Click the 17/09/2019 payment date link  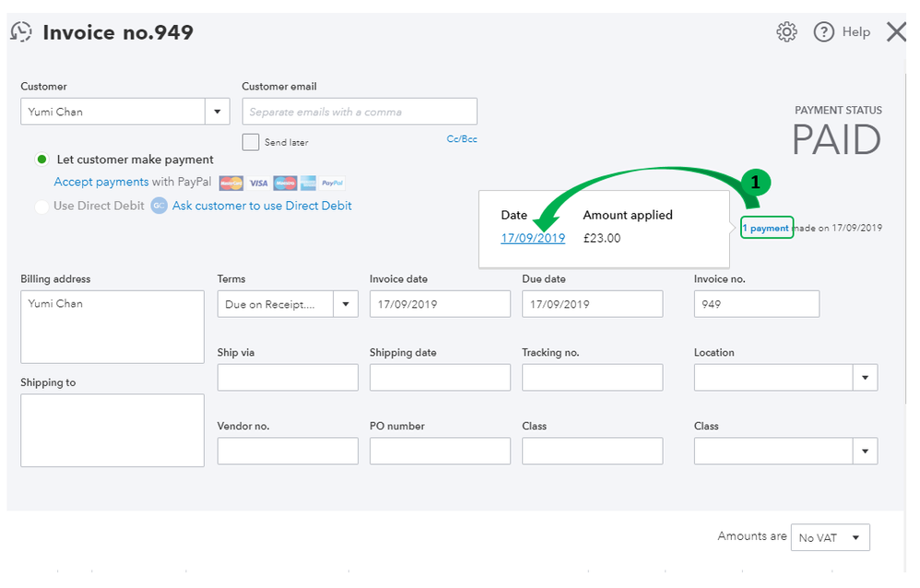click(533, 238)
